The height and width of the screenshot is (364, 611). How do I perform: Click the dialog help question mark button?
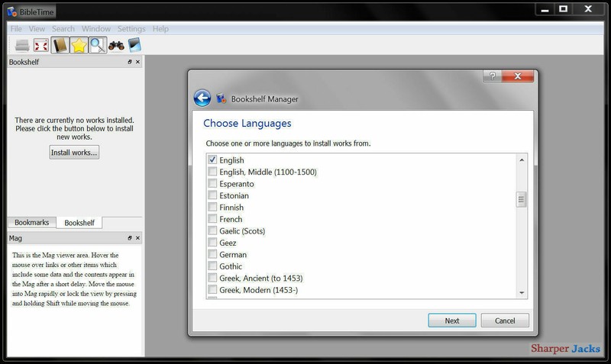click(x=493, y=76)
